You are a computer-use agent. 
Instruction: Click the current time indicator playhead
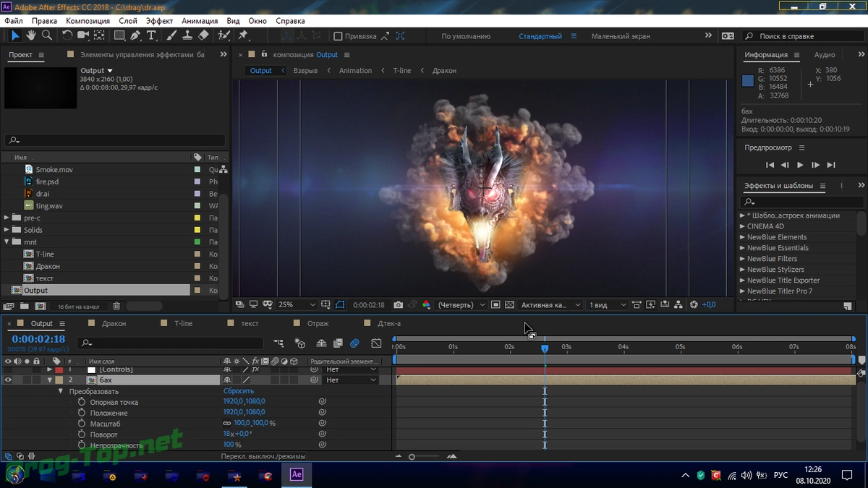coord(545,348)
